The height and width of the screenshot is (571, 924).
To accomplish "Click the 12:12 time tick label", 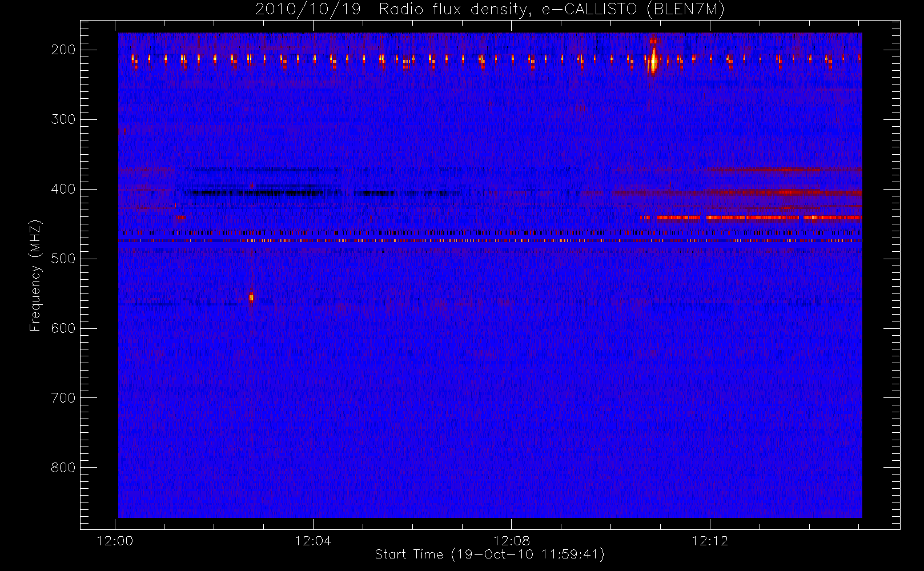I will point(710,541).
